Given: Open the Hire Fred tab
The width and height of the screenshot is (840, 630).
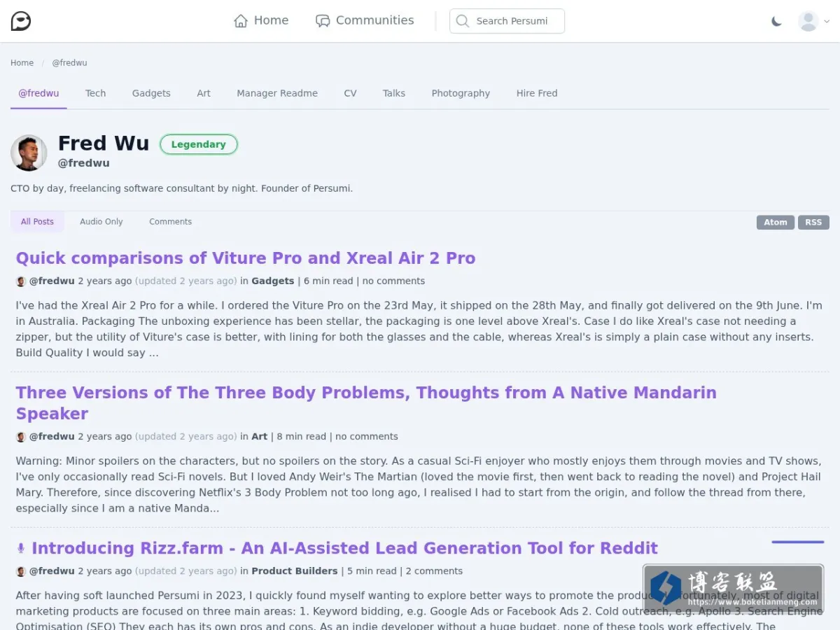Looking at the screenshot, I should click(537, 93).
